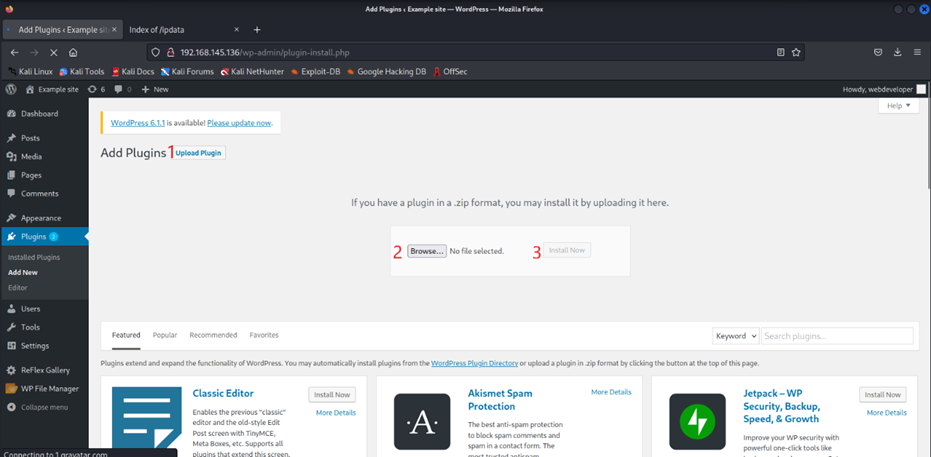Open the plugin Editor submenu
The width and height of the screenshot is (931, 457).
tap(18, 287)
